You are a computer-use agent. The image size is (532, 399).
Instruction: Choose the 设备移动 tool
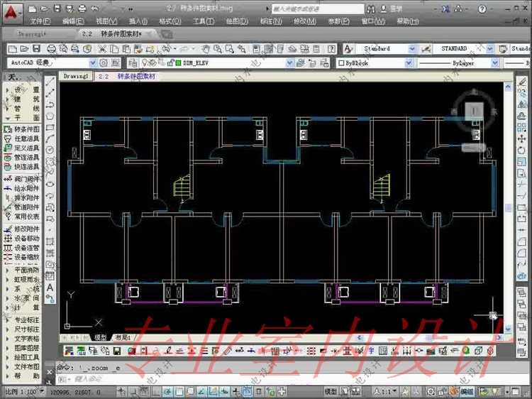pyautogui.click(x=27, y=239)
